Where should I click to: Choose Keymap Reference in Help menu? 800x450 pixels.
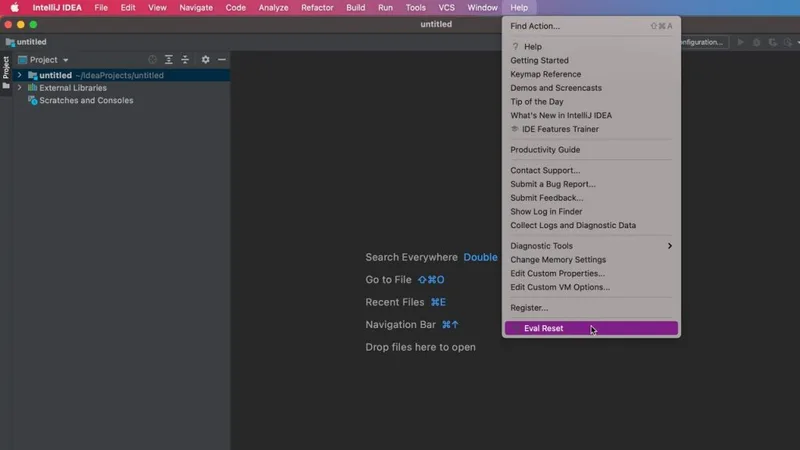(545, 74)
